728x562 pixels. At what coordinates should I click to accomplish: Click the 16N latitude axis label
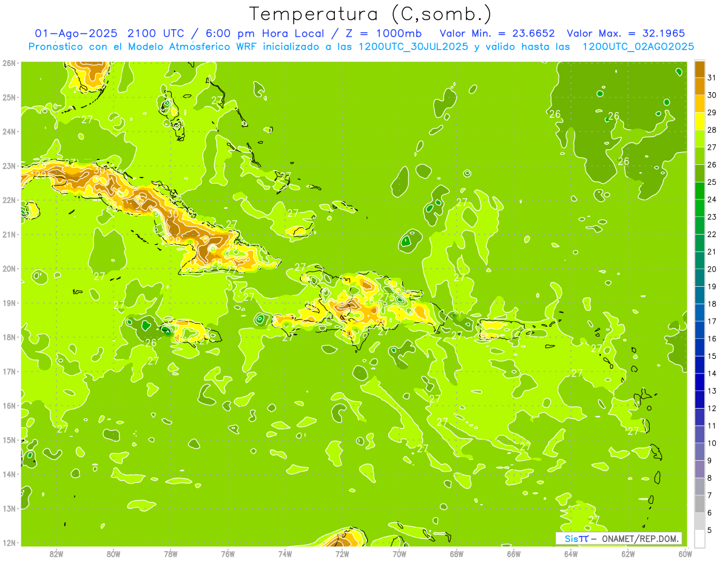pos(9,406)
